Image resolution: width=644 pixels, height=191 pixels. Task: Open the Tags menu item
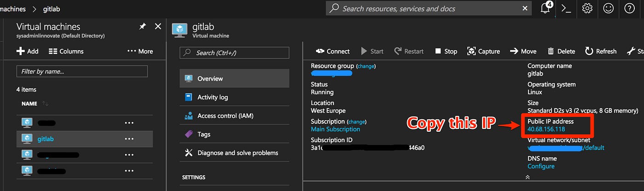(235, 134)
